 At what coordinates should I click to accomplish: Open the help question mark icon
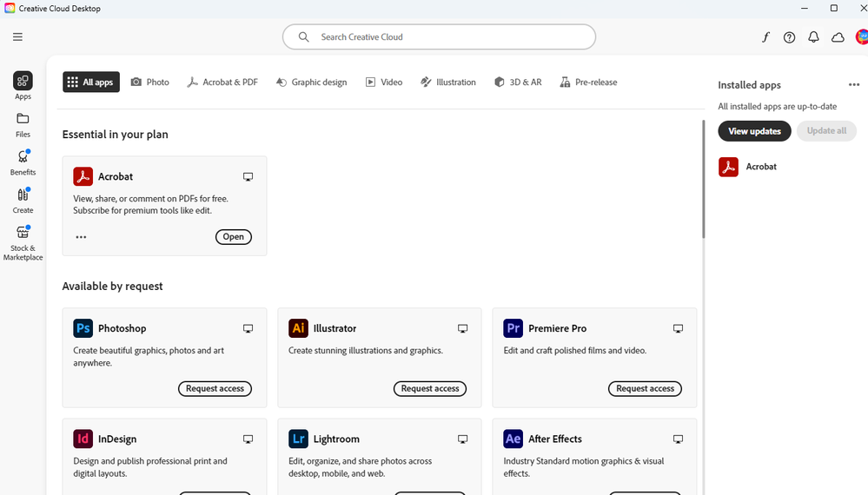coord(790,37)
